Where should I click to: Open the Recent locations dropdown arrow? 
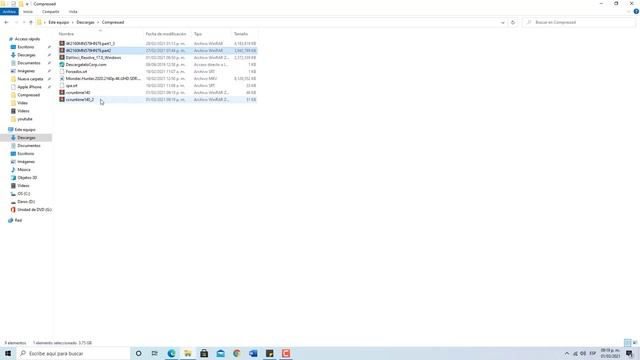click(24, 22)
